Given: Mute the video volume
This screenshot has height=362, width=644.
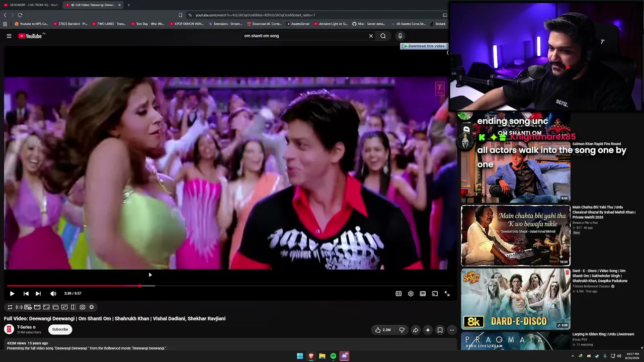Looking at the screenshot, I should click(53, 294).
